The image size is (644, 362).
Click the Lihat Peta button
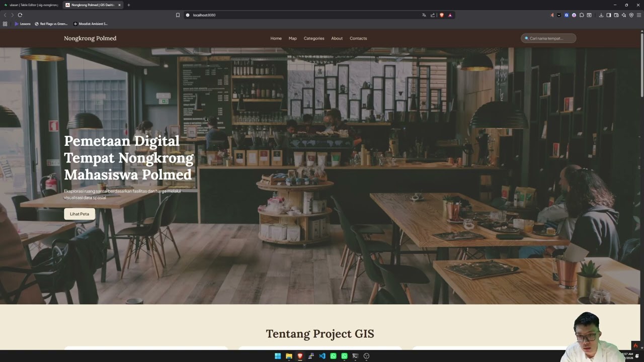[79, 214]
